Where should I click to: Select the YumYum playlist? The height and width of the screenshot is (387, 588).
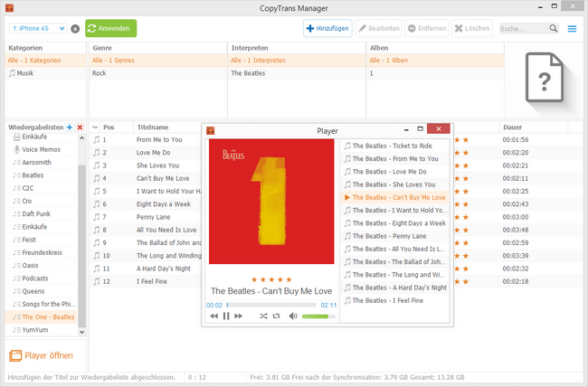tap(42, 330)
